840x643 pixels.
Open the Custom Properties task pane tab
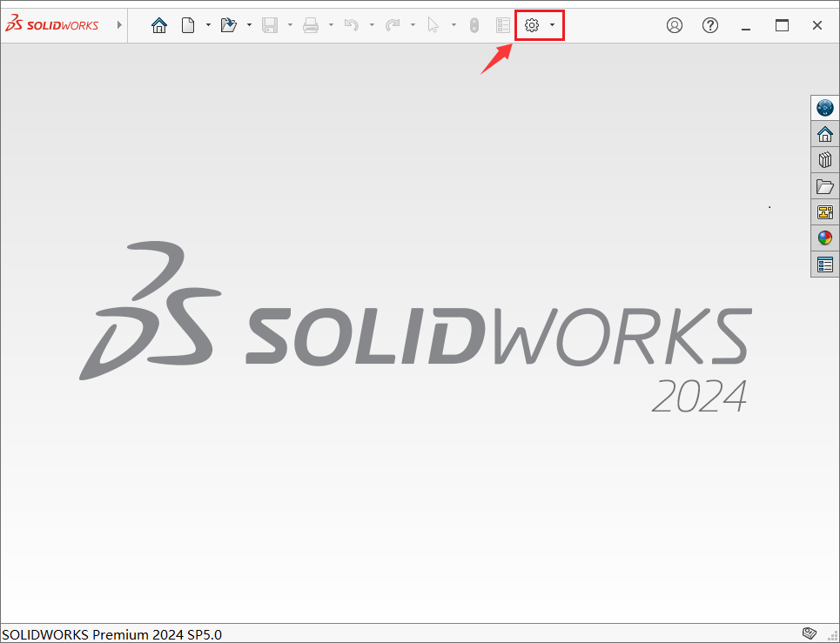[x=825, y=265]
